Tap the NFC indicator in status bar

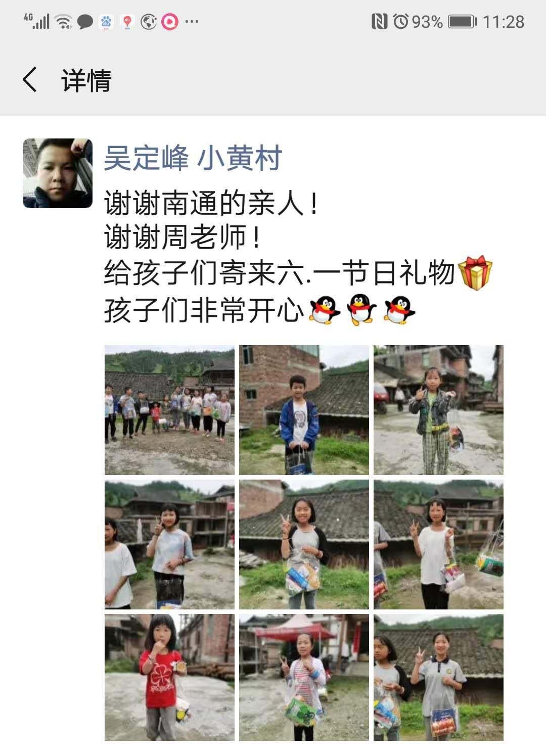tap(379, 22)
